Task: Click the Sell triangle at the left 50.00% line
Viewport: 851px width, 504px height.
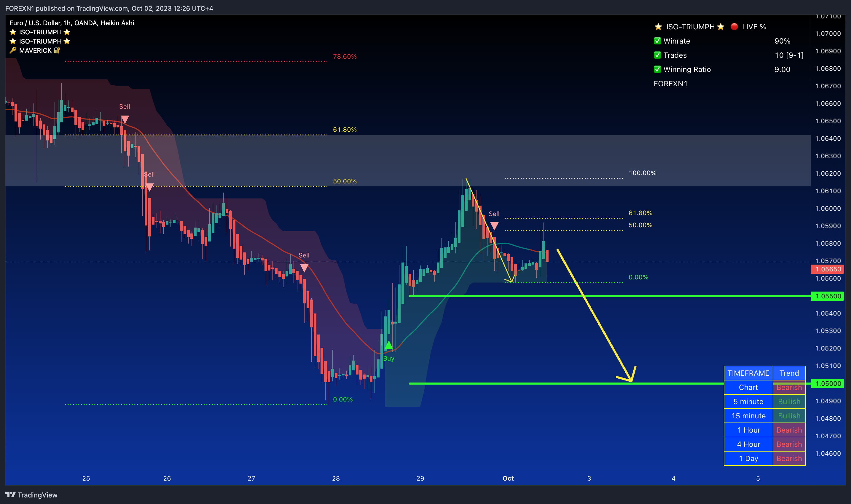Action: 149,187
